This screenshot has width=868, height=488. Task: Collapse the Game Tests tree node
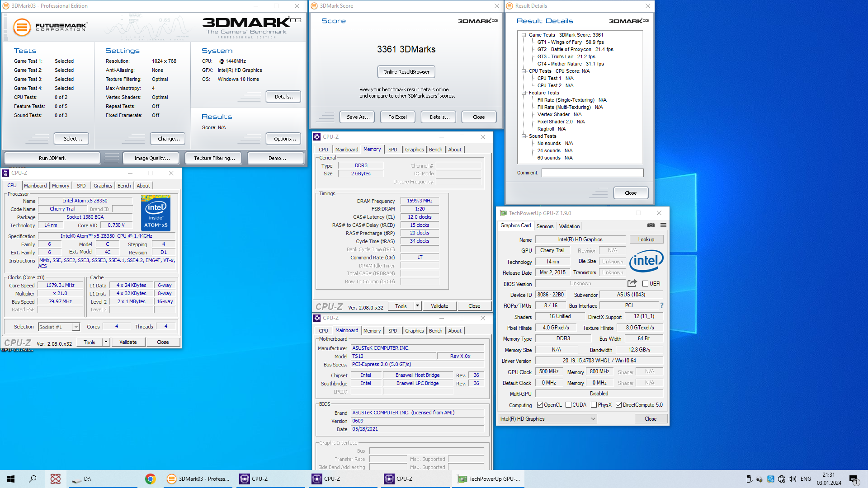pyautogui.click(x=524, y=35)
